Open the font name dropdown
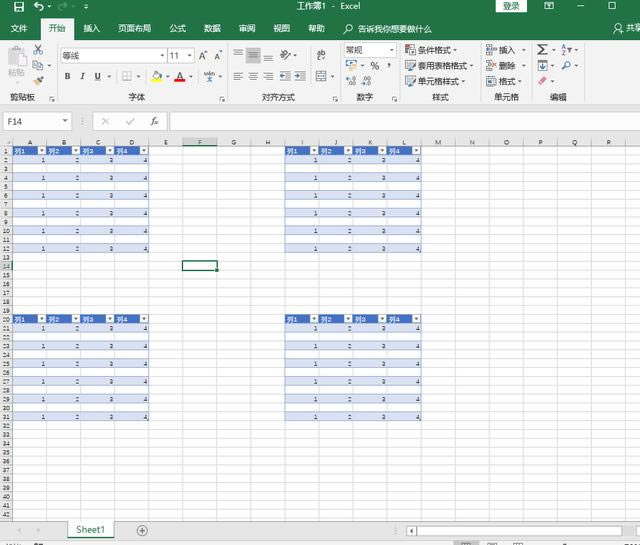The height and width of the screenshot is (545, 640). 162,56
